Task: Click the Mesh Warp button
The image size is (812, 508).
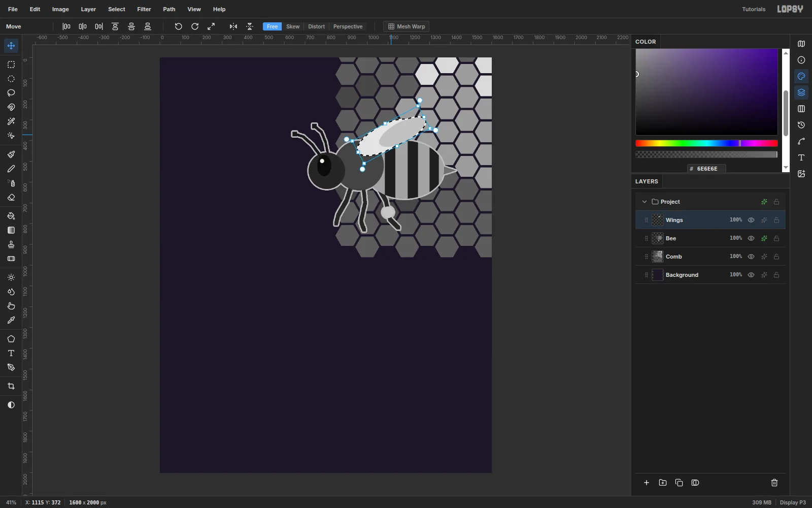Action: [x=407, y=26]
